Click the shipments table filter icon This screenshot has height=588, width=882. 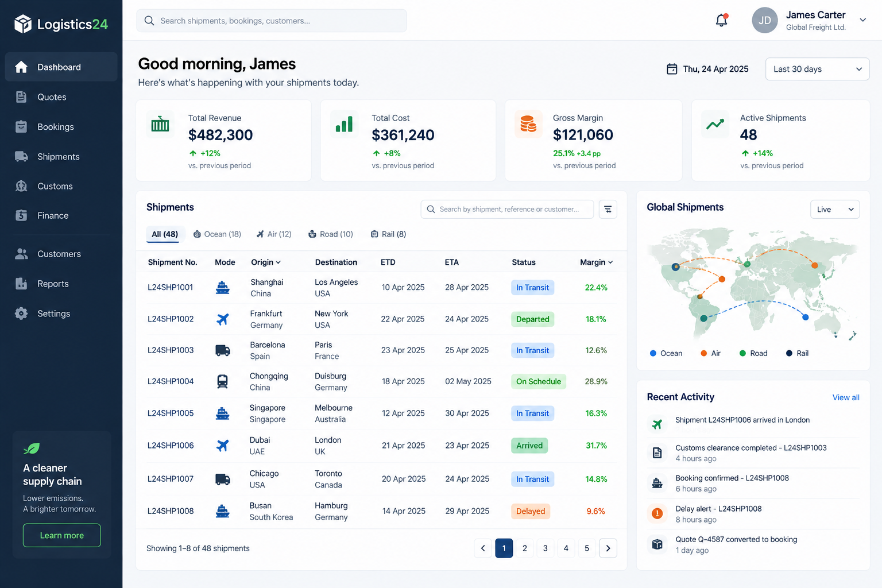click(608, 209)
